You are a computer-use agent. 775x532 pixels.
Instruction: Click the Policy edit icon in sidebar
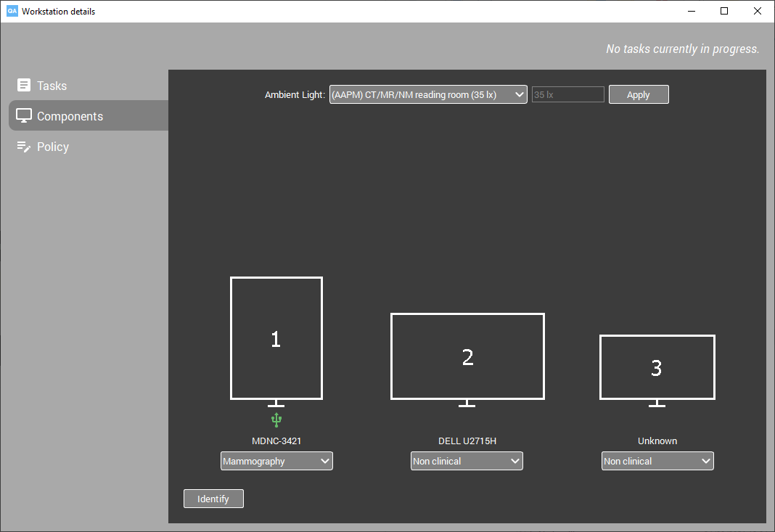point(24,147)
